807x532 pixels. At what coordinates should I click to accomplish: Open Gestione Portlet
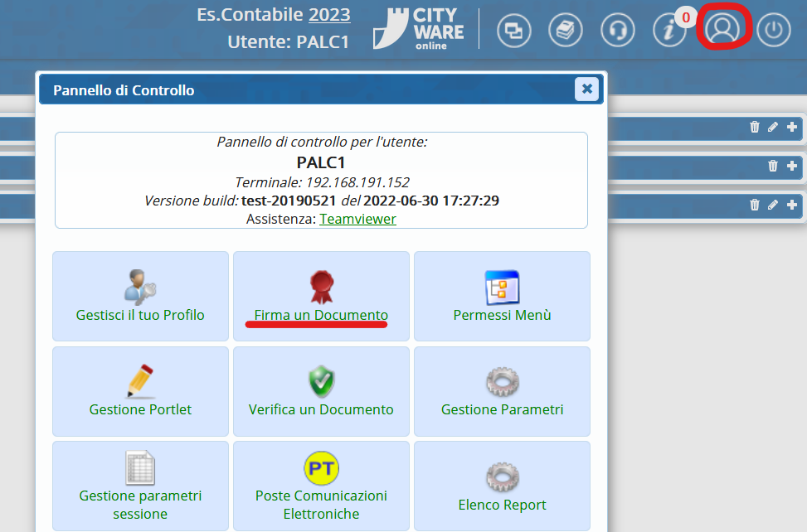(140, 391)
